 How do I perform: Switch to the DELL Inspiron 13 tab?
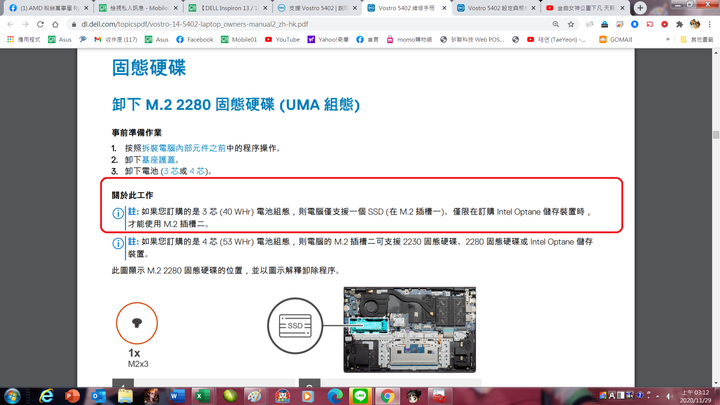pos(228,8)
